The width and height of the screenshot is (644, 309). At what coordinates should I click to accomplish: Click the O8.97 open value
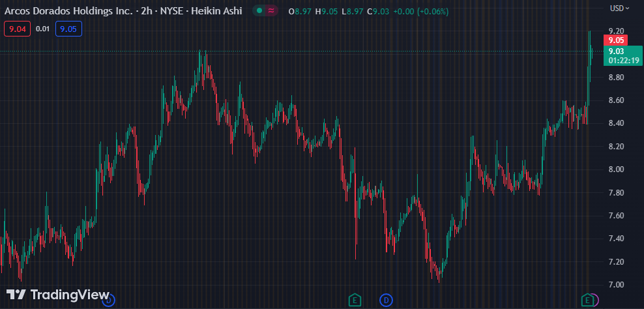(x=300, y=12)
